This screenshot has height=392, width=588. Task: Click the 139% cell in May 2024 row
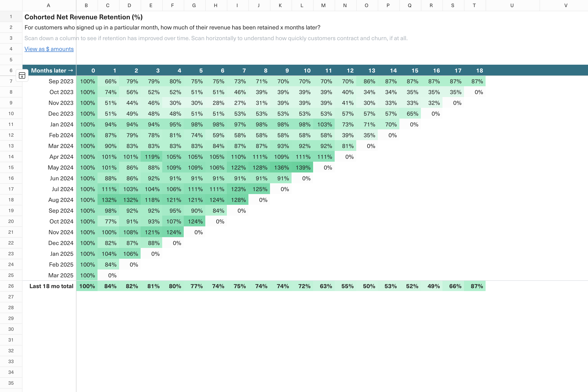(x=303, y=168)
